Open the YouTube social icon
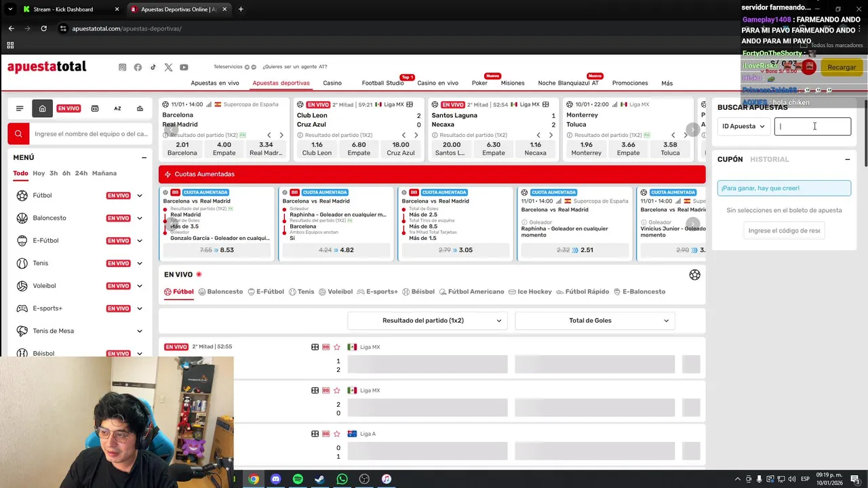The image size is (868, 488). [x=184, y=67]
